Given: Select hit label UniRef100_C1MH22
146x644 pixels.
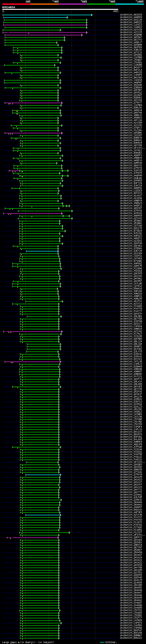Looking at the screenshot, I should click(x=131, y=27).
